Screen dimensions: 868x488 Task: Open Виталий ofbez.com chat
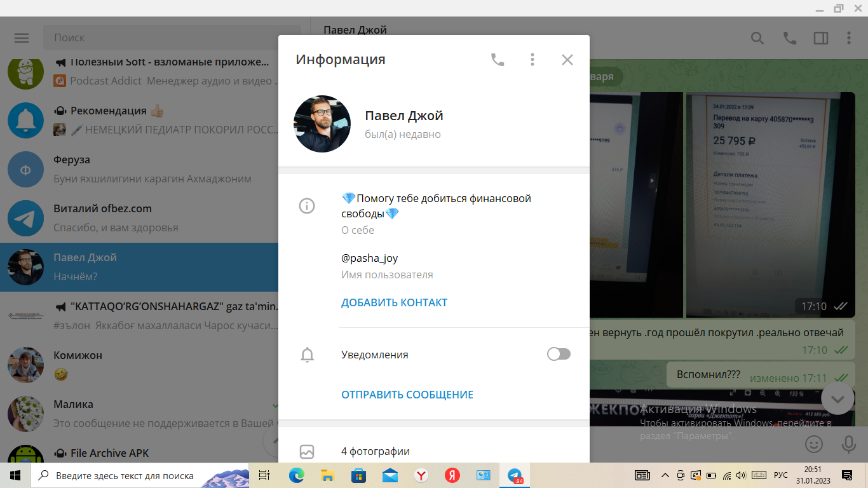tap(140, 218)
